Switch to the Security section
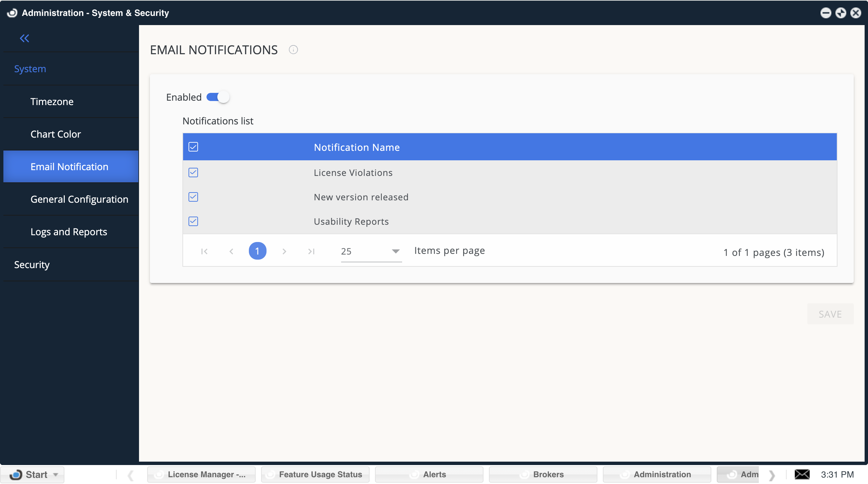868x484 pixels. (x=32, y=264)
